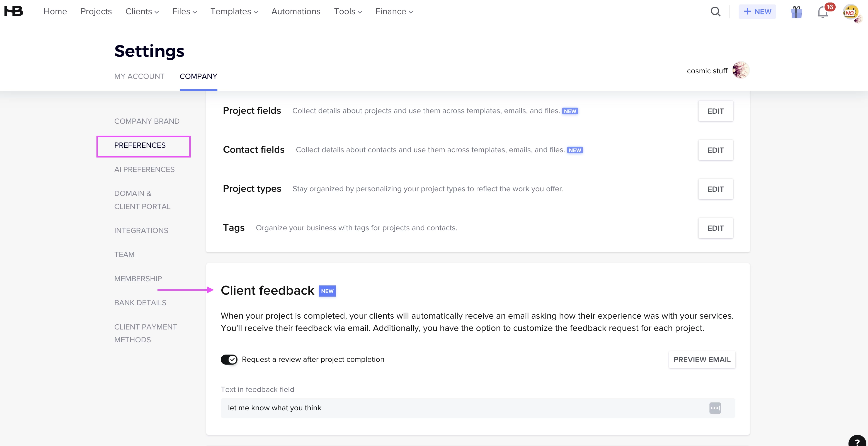Viewport: 868px width, 446px height.
Task: Expand the Clients dropdown menu
Action: pos(142,11)
